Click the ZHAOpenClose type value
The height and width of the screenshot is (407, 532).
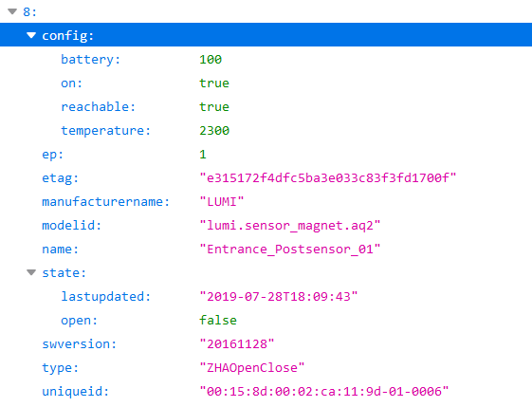pyautogui.click(x=251, y=367)
